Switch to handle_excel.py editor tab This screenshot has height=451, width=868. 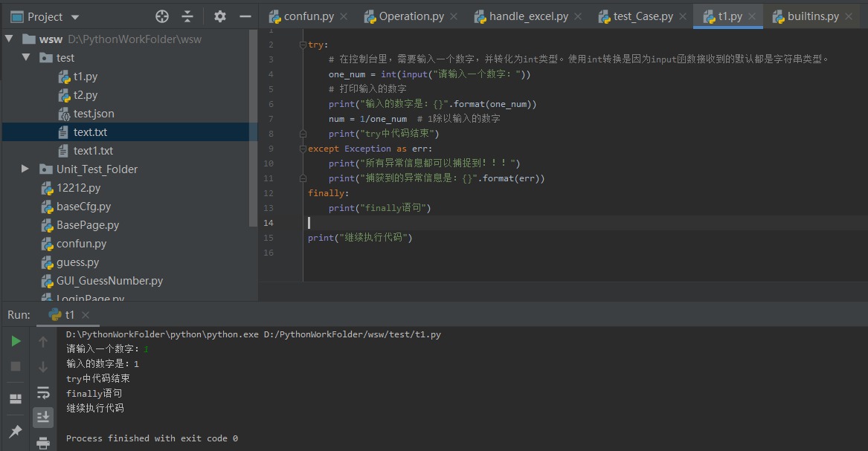coord(529,16)
